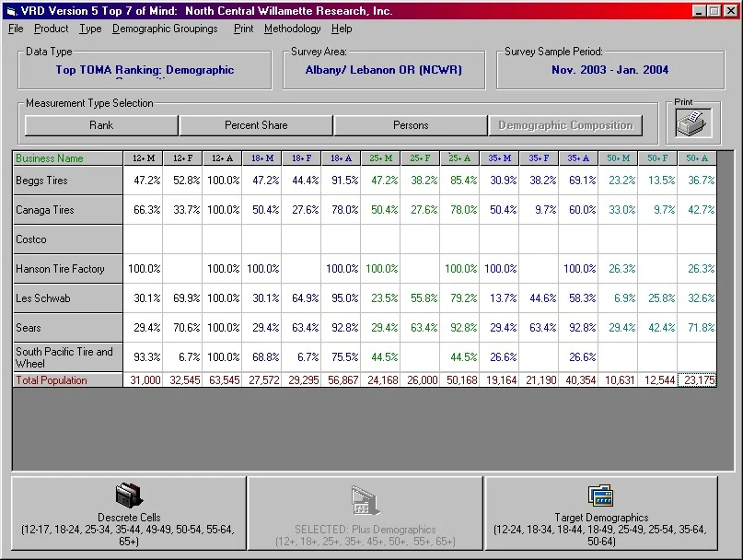Select the Hanson Tire Factory row header
Image resolution: width=743 pixels, height=560 pixels.
click(68, 269)
